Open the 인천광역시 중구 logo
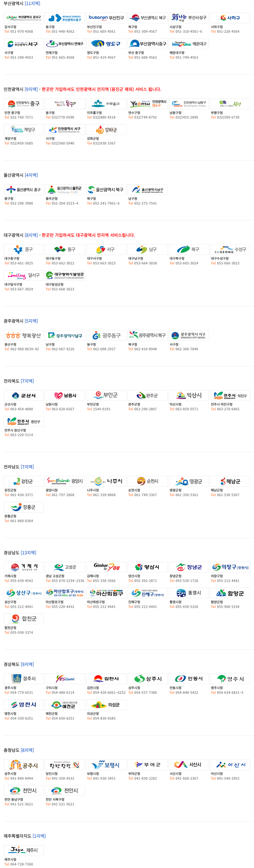The height and width of the screenshot is (868, 254). [x=24, y=104]
